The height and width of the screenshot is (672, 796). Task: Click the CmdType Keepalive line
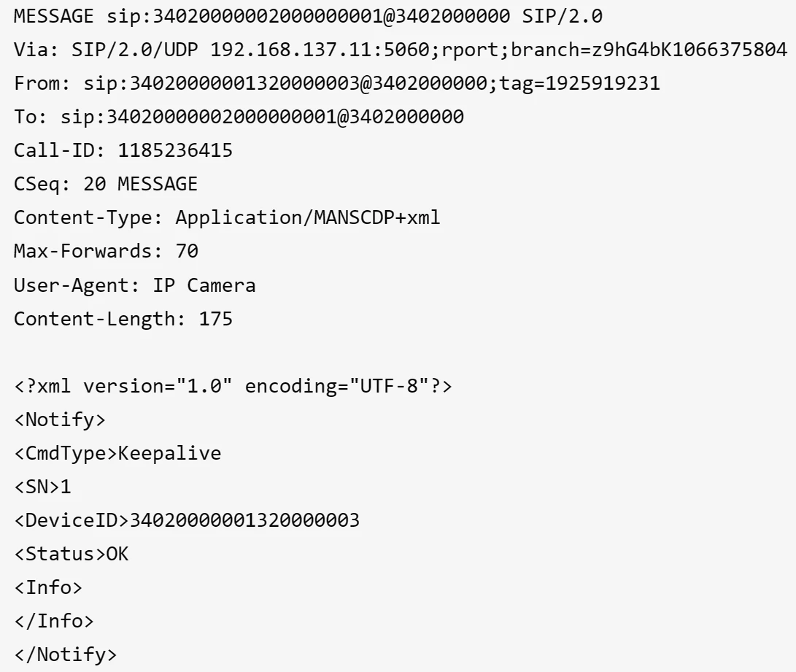click(x=118, y=452)
